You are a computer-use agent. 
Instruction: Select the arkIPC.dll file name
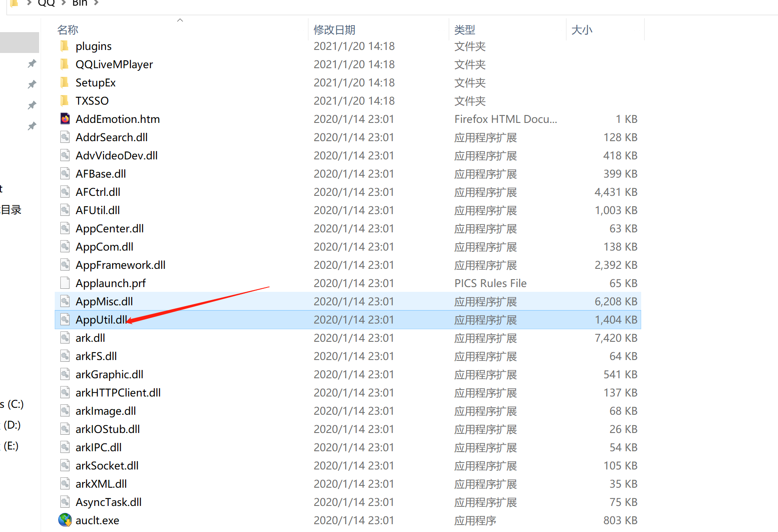[x=99, y=447]
